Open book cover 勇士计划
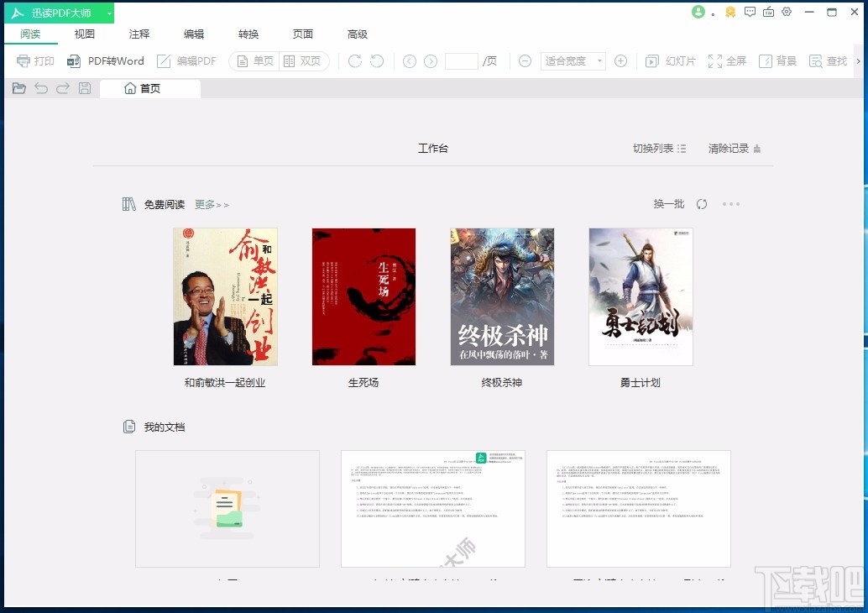This screenshot has height=613, width=868. click(641, 296)
